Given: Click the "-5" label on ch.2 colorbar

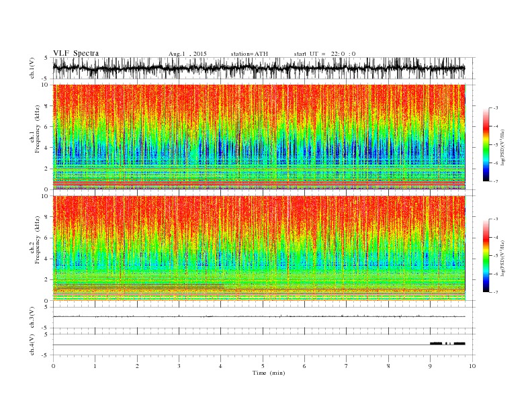Looking at the screenshot, I should (495, 256).
